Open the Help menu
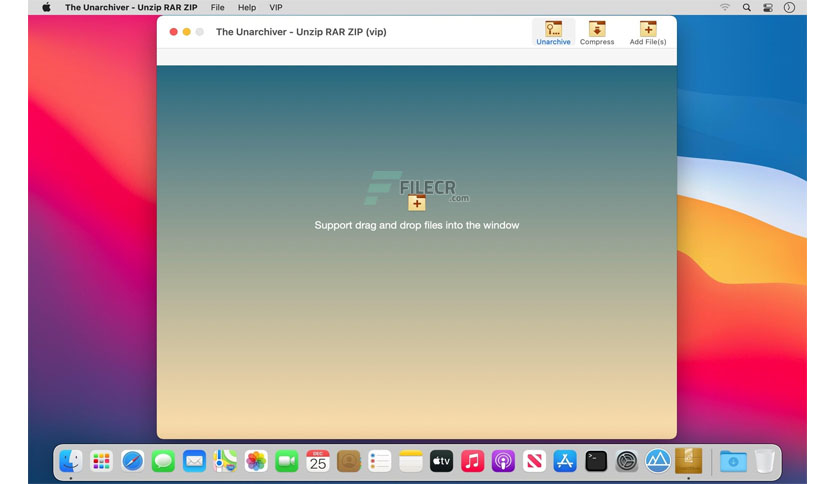 247,7
